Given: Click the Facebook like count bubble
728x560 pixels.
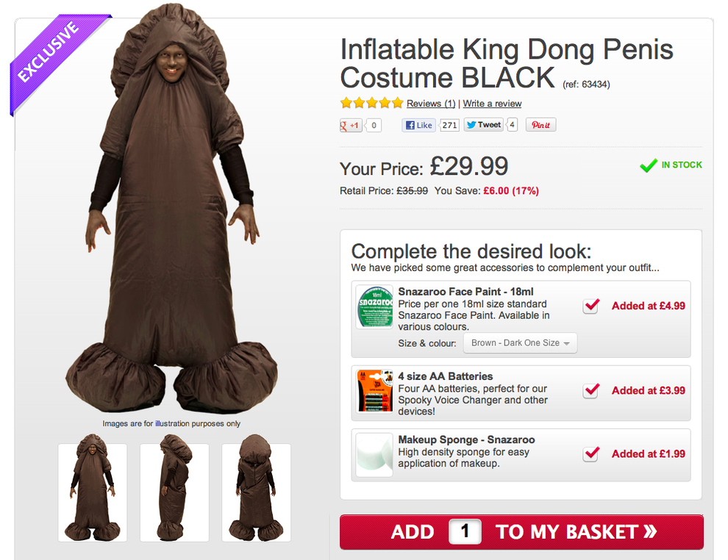Looking at the screenshot, I should pos(449,126).
